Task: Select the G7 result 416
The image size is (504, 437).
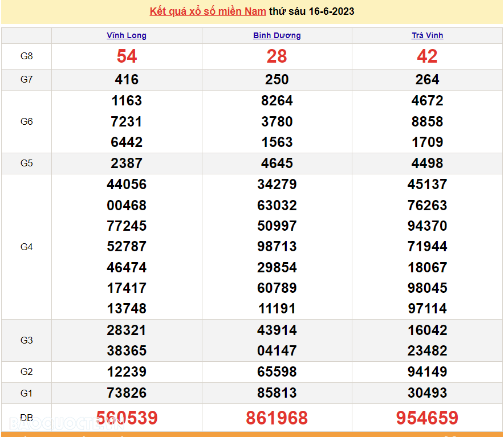Action: coord(127,80)
